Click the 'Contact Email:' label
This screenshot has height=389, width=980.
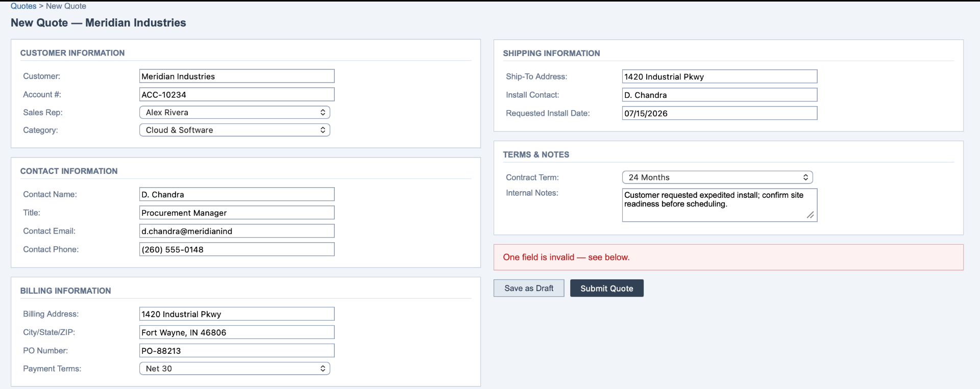49,231
